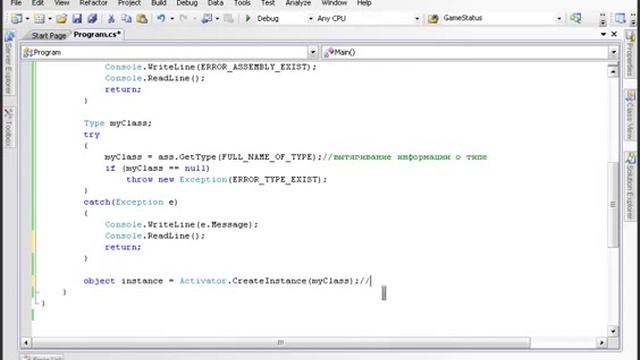This screenshot has height=360, width=640.
Task: Open the Project menu
Action: pos(129,3)
